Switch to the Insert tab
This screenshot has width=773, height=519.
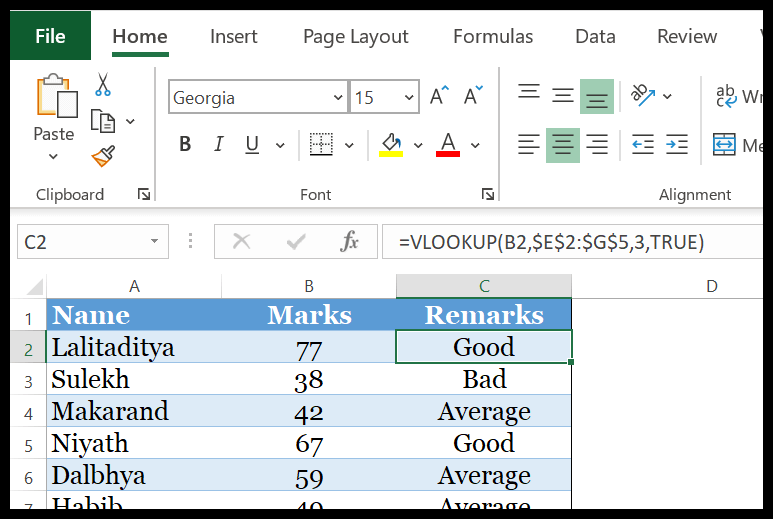pos(234,36)
